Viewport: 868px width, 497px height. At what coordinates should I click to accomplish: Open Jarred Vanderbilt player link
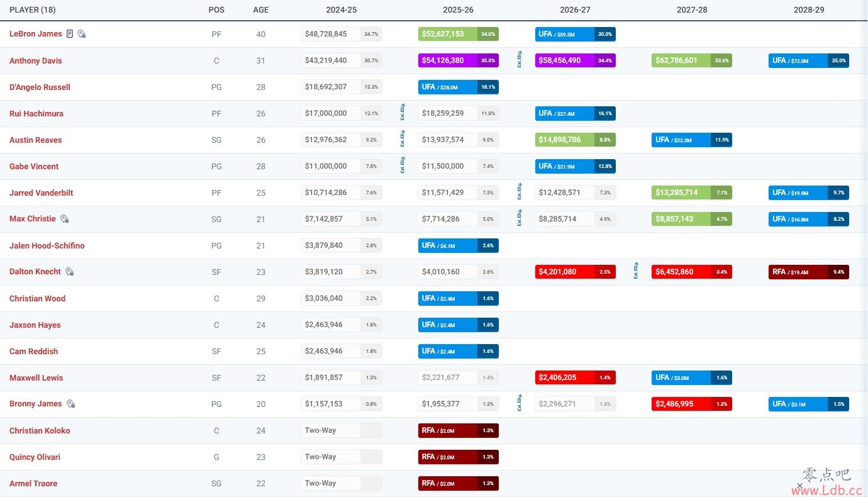coord(42,193)
